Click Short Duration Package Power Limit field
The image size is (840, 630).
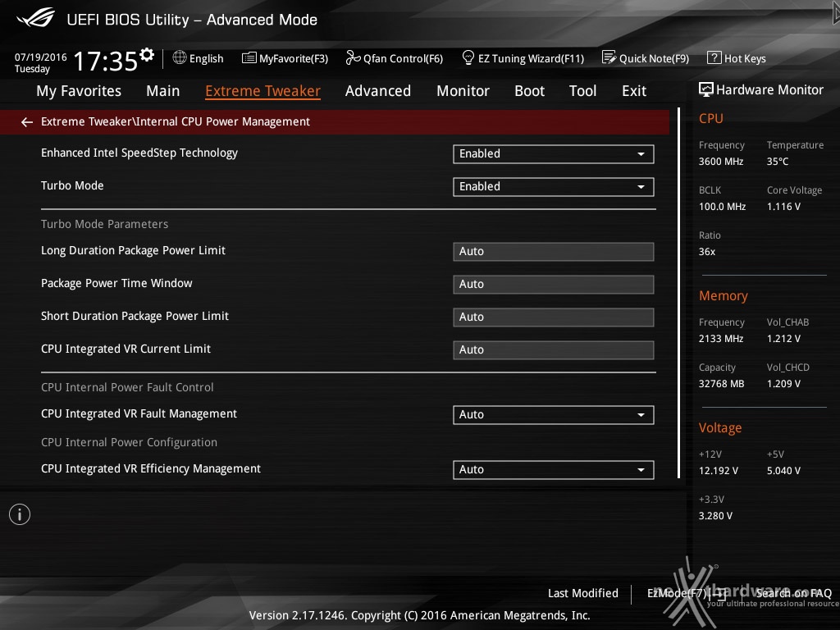click(554, 317)
